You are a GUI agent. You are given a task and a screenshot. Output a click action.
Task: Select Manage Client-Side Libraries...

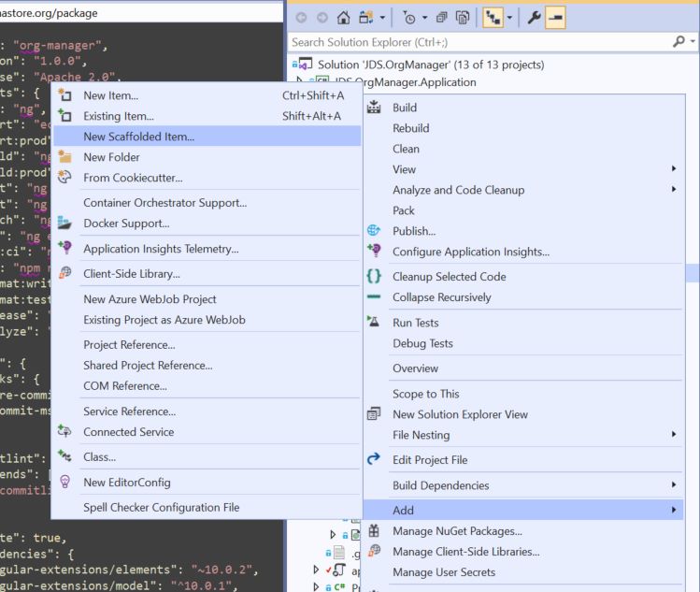pos(523,552)
